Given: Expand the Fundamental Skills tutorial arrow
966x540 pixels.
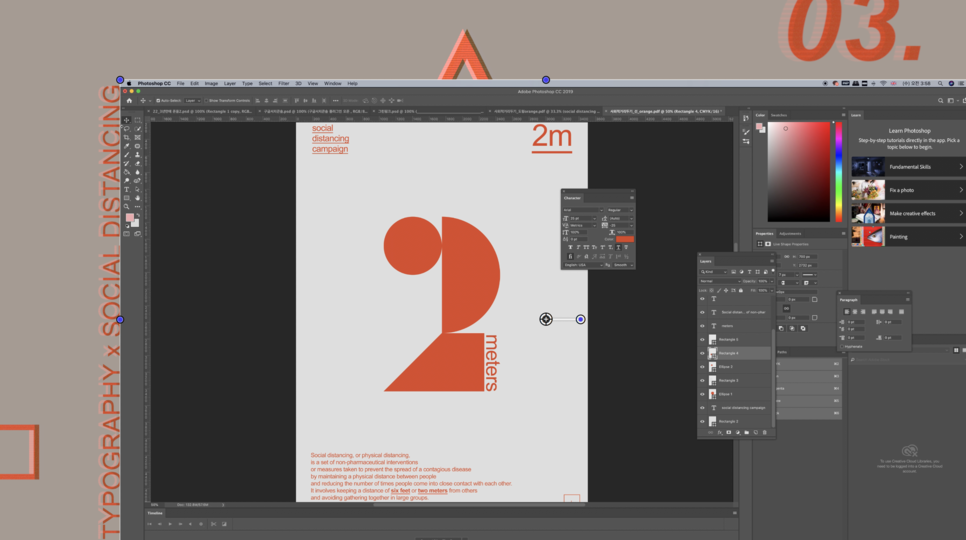Looking at the screenshot, I should tap(960, 167).
